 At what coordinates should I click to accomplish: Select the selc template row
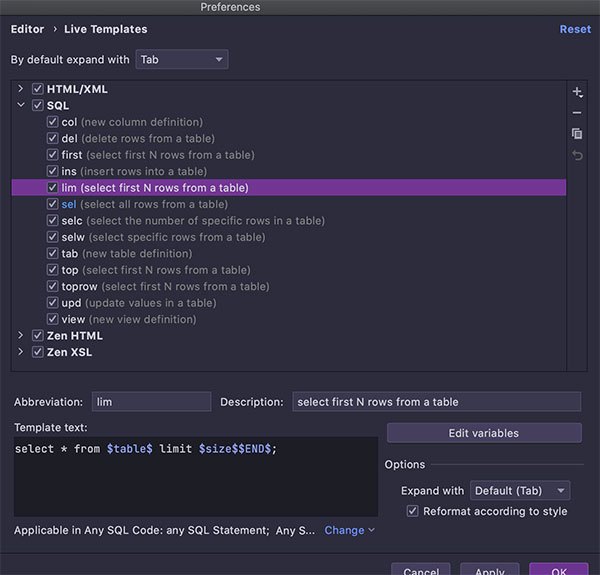coord(289,221)
